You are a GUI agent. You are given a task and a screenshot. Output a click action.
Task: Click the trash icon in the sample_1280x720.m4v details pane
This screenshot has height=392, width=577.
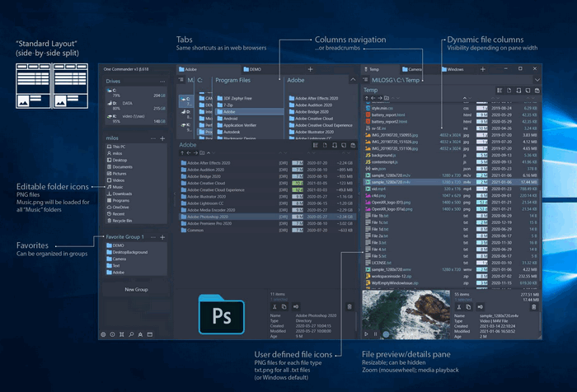coord(534,307)
